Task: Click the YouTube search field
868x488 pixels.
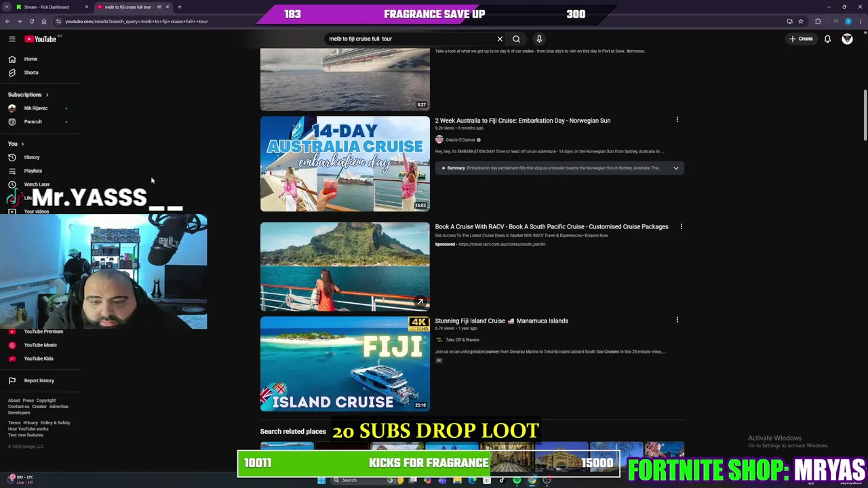Action: [410, 39]
